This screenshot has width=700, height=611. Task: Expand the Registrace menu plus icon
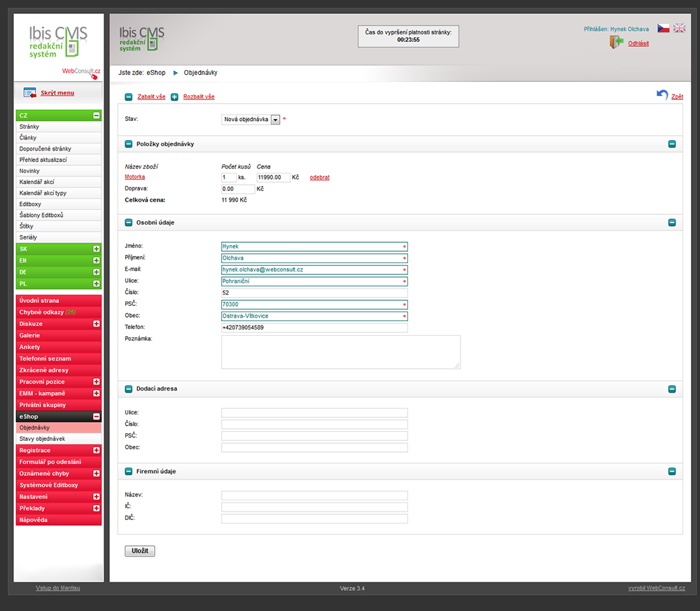[96, 451]
